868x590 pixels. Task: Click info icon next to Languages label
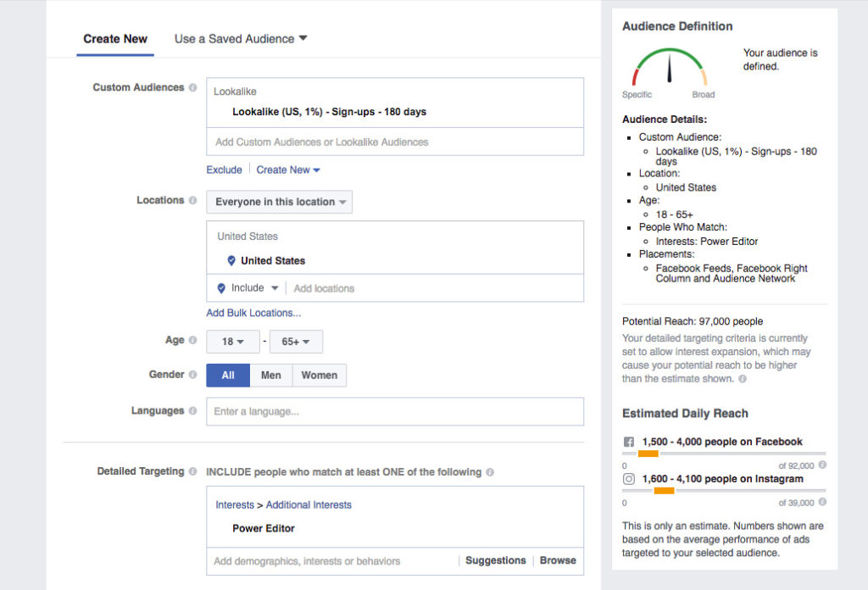(x=192, y=410)
